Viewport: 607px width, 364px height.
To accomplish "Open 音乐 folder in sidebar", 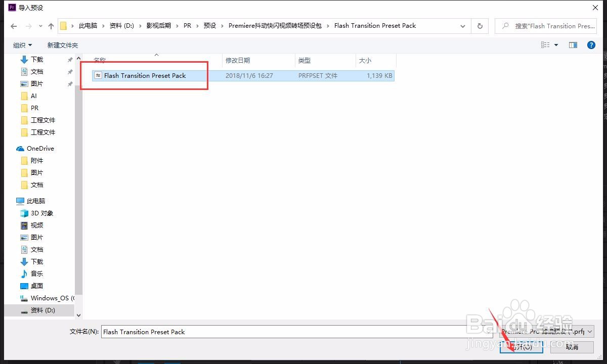I will point(37,274).
